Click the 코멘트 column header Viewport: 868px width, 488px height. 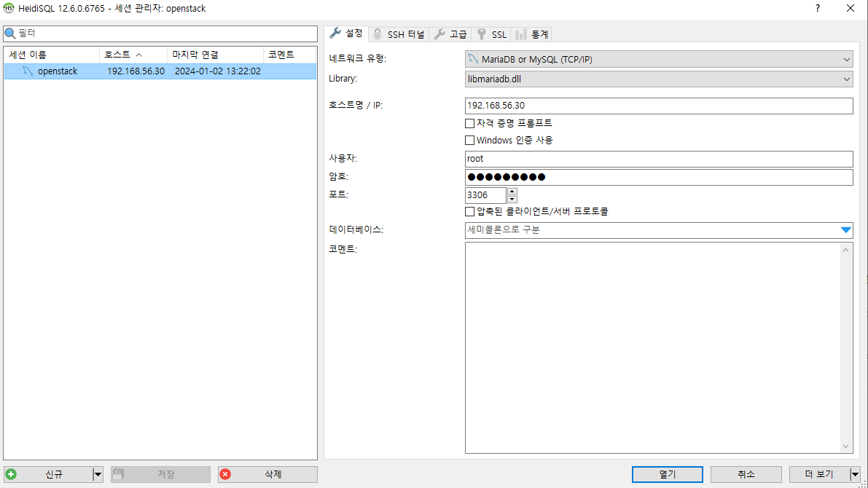pos(290,55)
